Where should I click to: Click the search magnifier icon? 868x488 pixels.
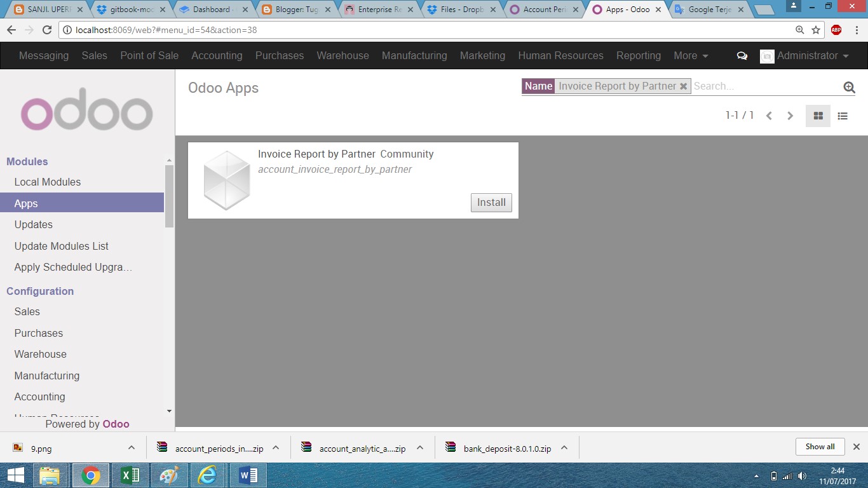click(849, 88)
